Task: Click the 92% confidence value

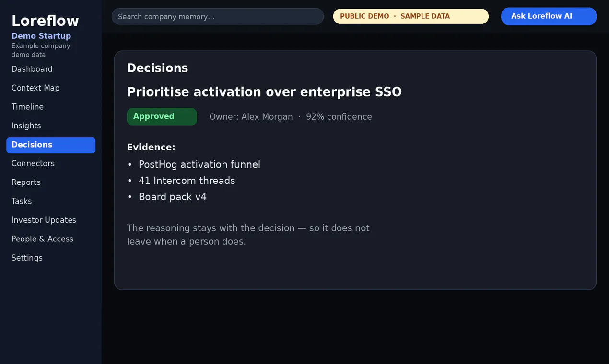Action: (339, 117)
